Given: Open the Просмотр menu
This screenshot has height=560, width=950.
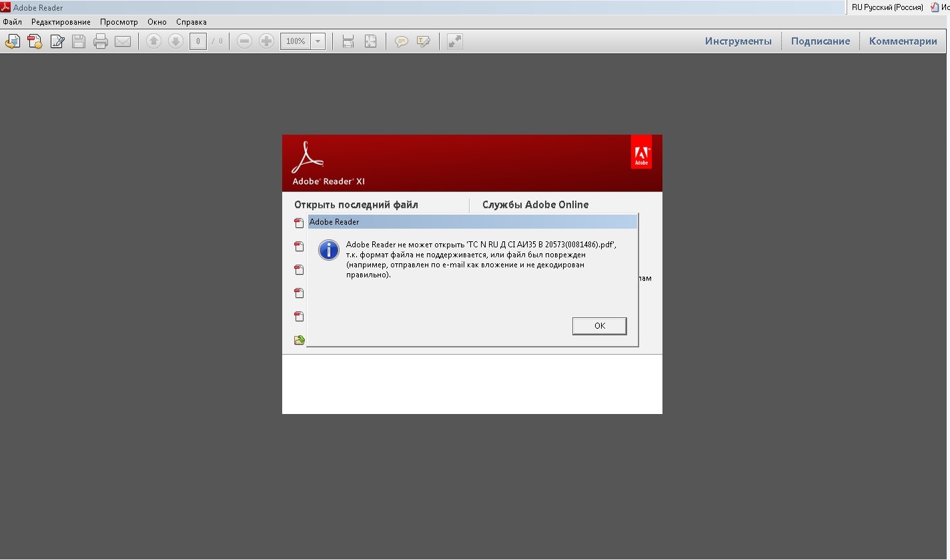Looking at the screenshot, I should coord(119,22).
